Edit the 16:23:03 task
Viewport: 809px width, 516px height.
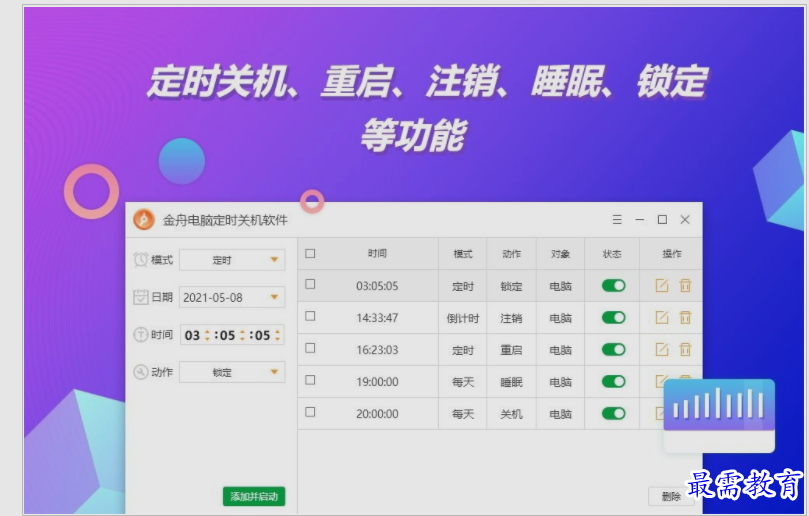pos(662,349)
